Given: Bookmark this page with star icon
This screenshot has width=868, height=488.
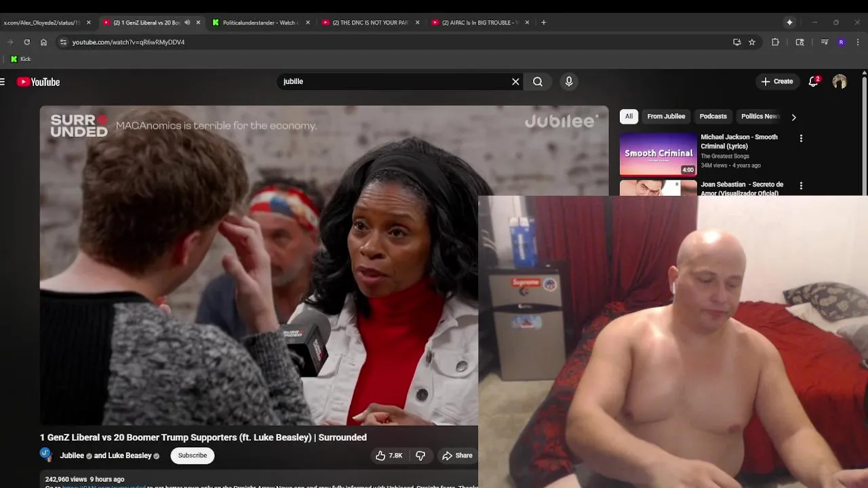Looking at the screenshot, I should coord(752,42).
